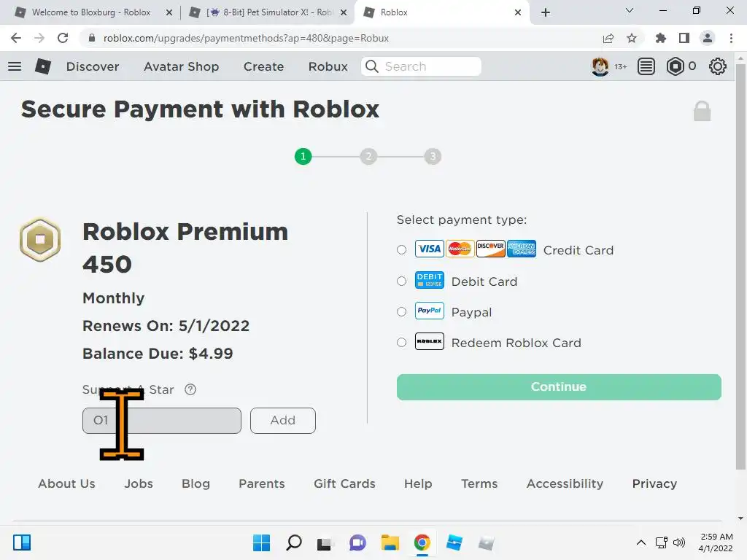Click the volume icon in system tray
747x560 pixels.
coord(679,542)
